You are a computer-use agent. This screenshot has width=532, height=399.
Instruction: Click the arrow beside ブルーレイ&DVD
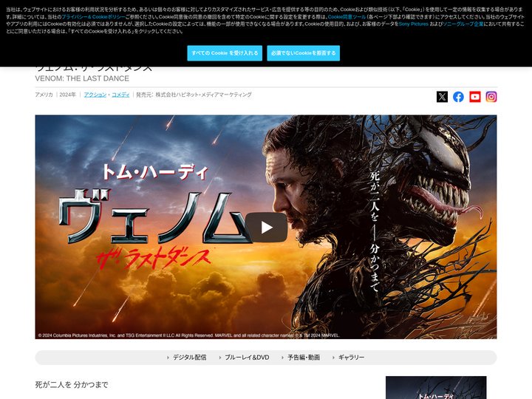[220, 358]
